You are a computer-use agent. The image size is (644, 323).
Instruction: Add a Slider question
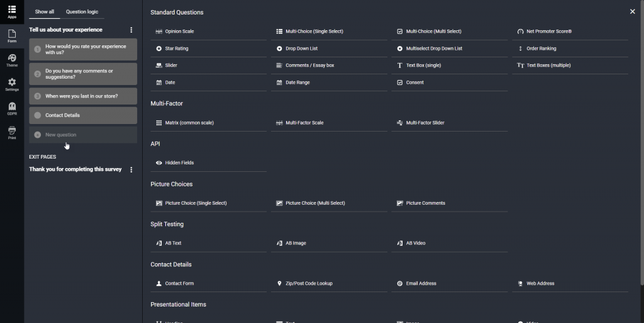click(171, 65)
